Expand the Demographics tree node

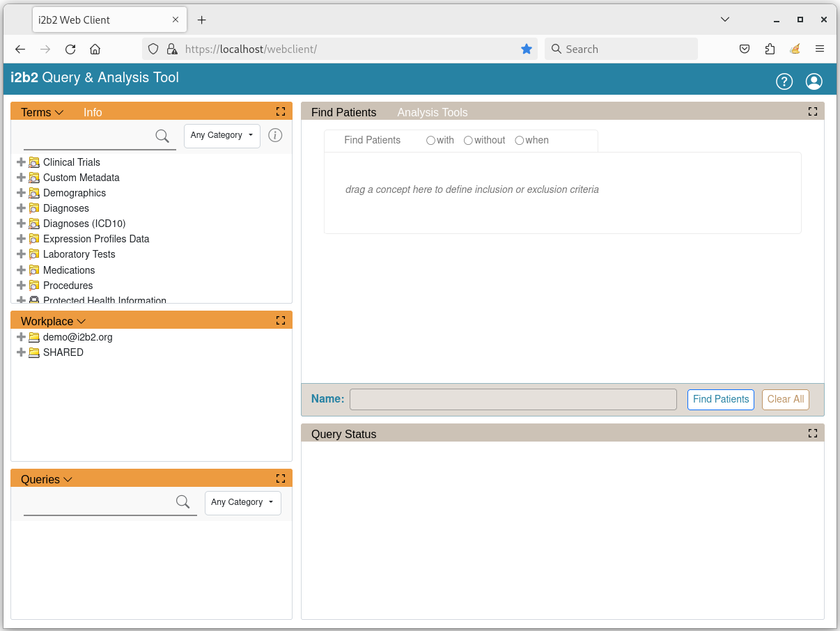point(21,193)
